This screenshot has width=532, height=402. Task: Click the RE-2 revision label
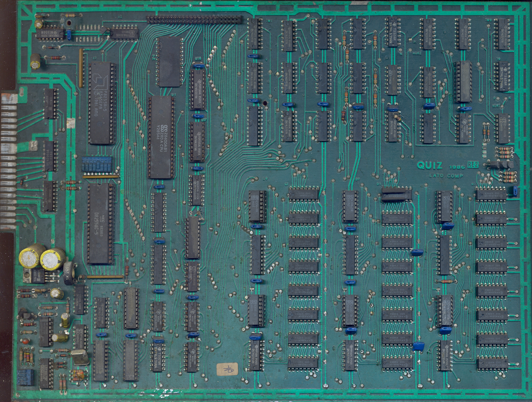[473, 165]
